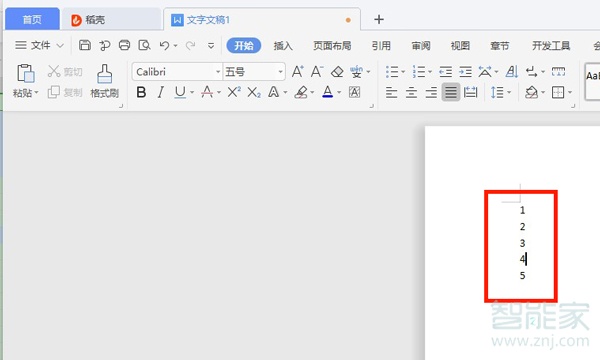Open font size 五号 dropdown
Screen dimensions: 600x360
pos(280,72)
